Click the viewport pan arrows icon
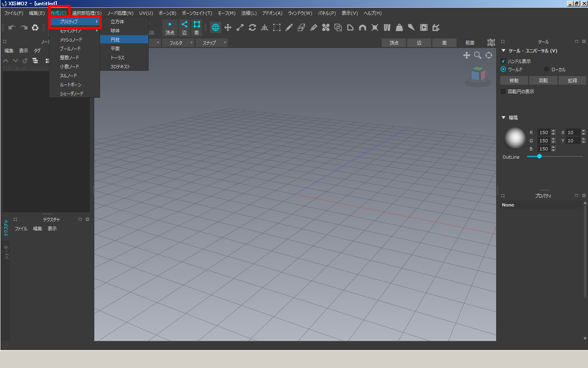This screenshot has height=368, width=588. point(467,55)
